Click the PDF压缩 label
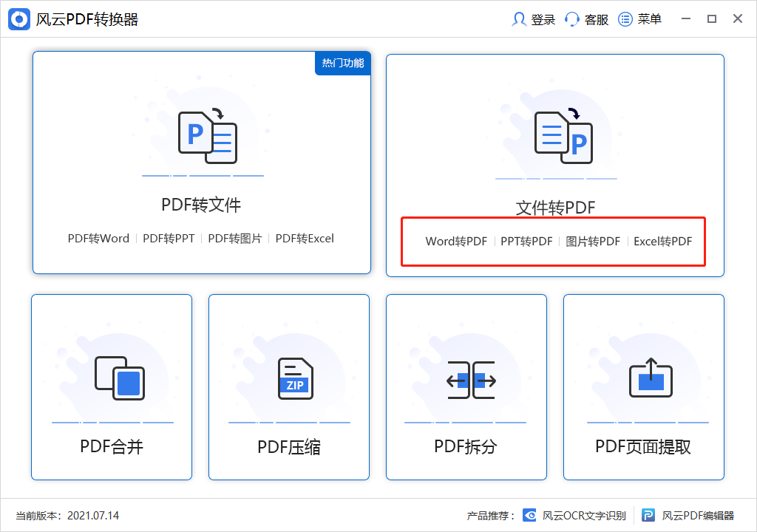The width and height of the screenshot is (757, 532). (289, 447)
